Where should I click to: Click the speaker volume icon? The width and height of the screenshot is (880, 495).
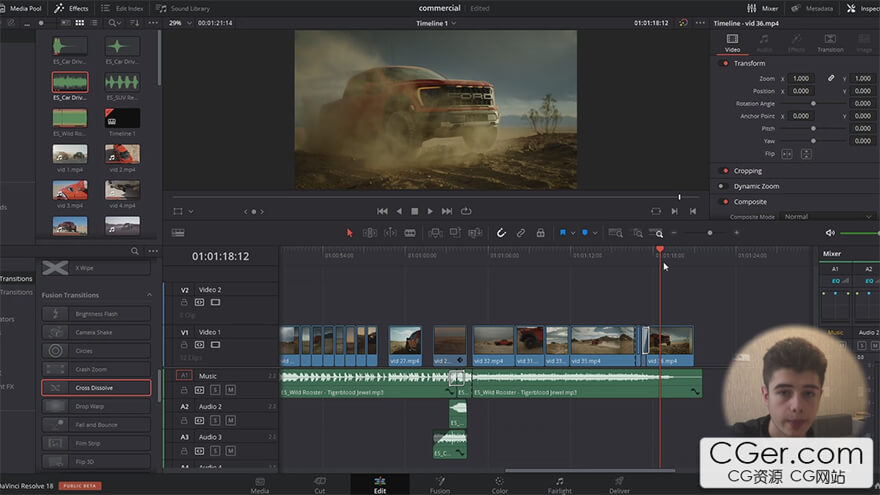pos(830,233)
